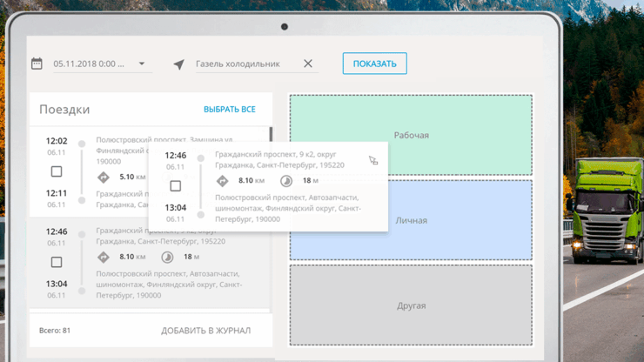
Task: Click duration clock icon in dragged card
Action: coord(286,181)
